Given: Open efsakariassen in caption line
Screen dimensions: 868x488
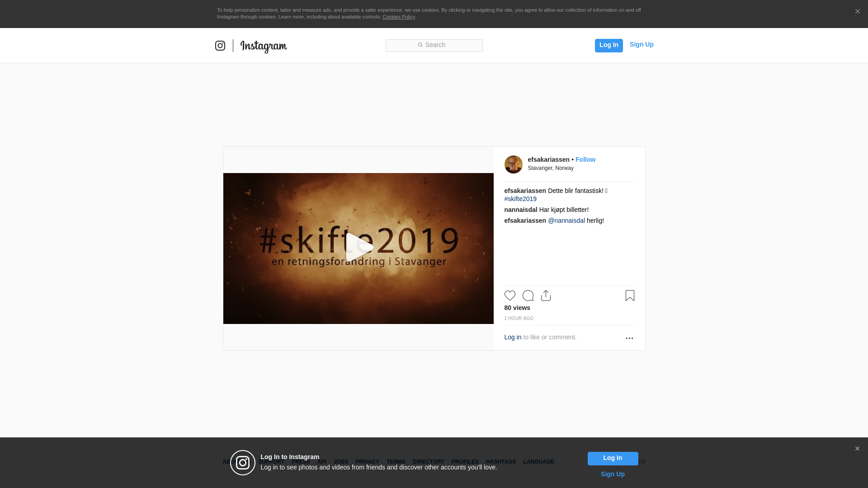Looking at the screenshot, I should point(525,191).
